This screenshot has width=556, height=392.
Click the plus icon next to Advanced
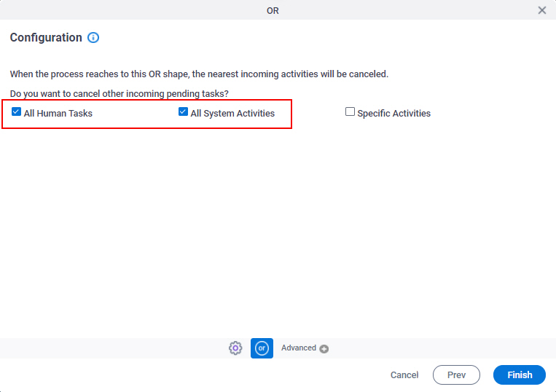(x=324, y=349)
